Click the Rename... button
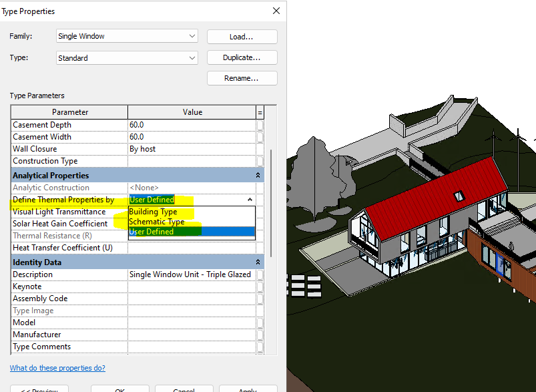This screenshot has height=392, width=536. pyautogui.click(x=242, y=78)
